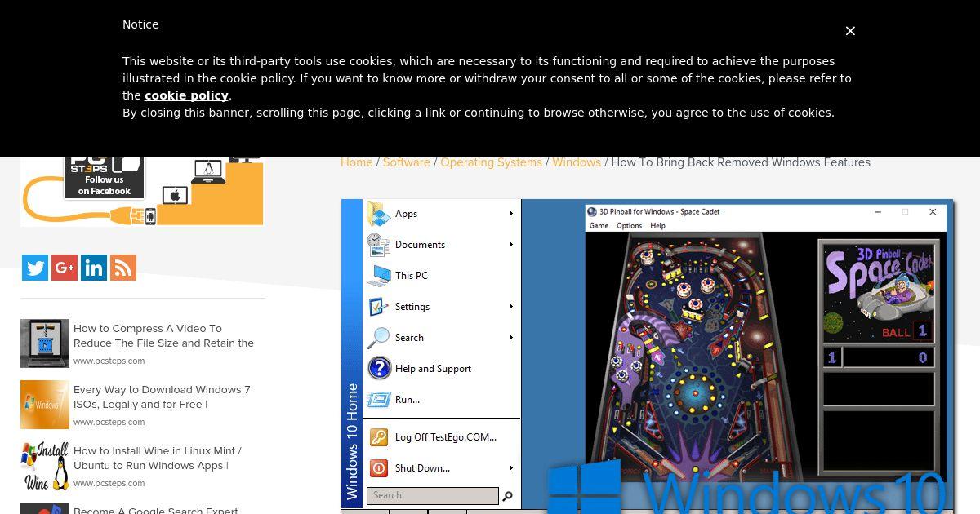Click www.pcsteps.com under video compression article
Screen dimensions: 980x514
coord(109,361)
